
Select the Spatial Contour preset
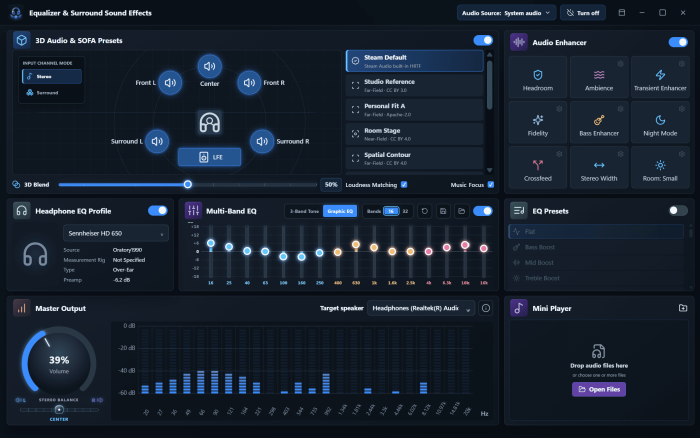tap(415, 159)
